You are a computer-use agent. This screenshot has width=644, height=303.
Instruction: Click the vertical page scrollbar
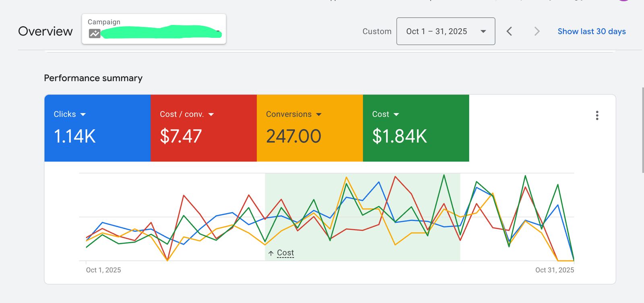[x=642, y=130]
